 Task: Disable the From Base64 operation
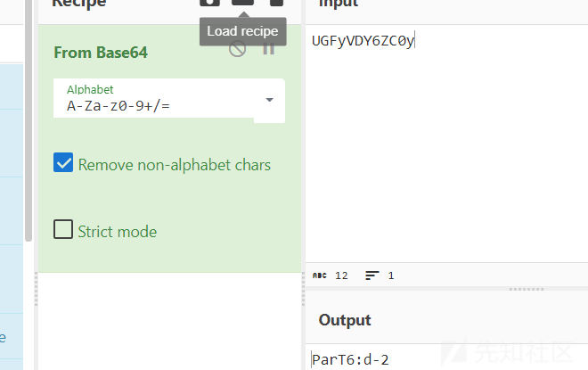click(237, 49)
